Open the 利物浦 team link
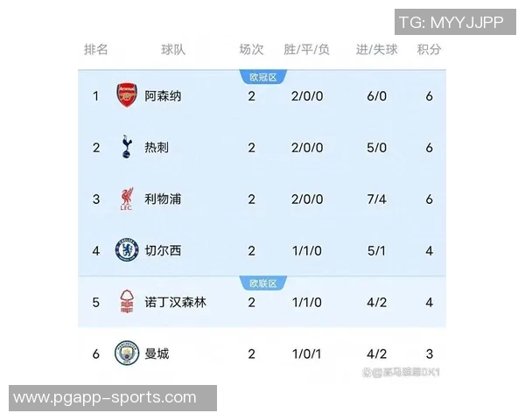Image resolution: width=525 pixels, height=420 pixels. [x=163, y=199]
